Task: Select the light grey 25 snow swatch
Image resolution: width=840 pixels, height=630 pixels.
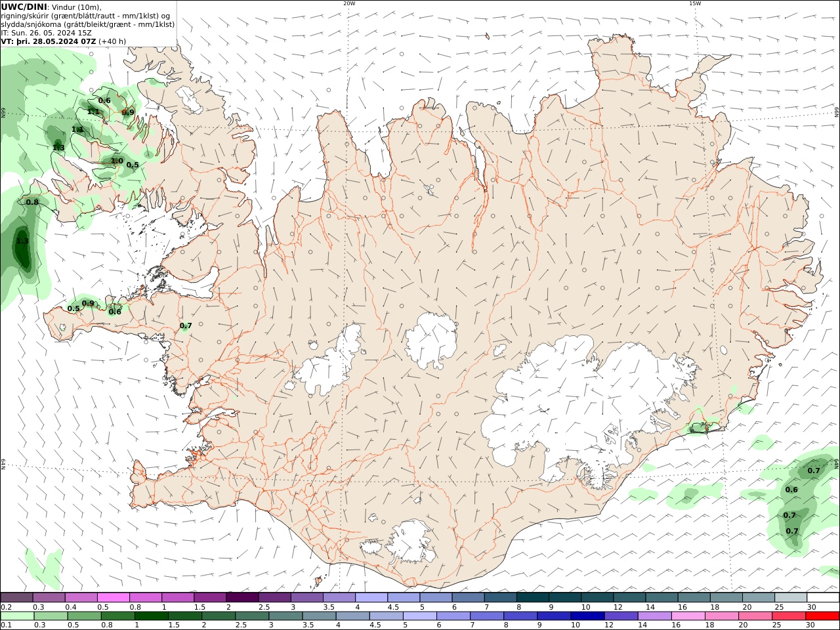Action: 791,597
